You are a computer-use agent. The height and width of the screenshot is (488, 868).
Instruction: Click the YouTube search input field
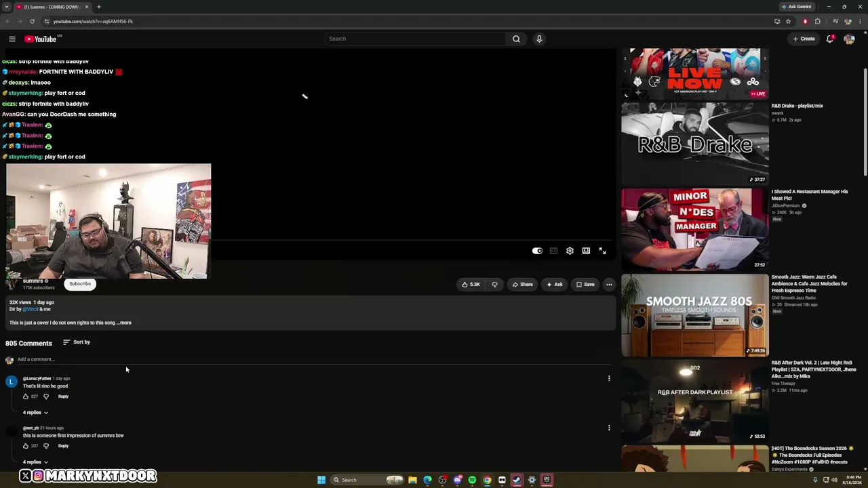pyautogui.click(x=415, y=39)
